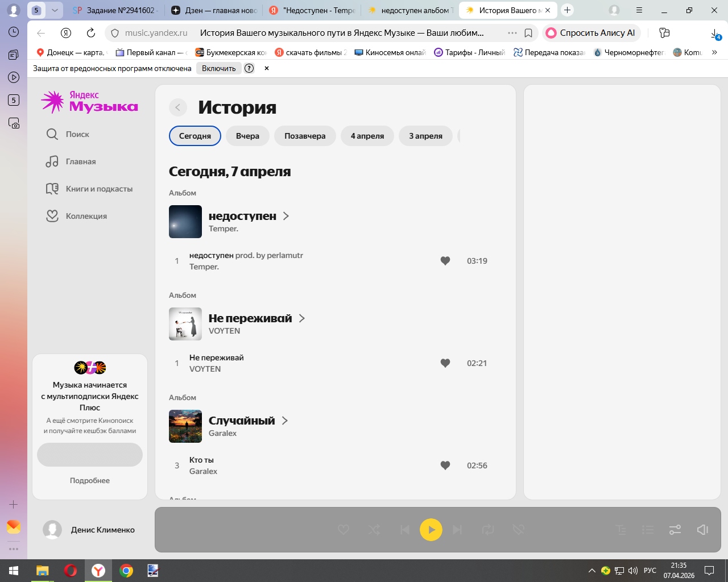
Task: Skip to previous track in player
Action: point(404,530)
